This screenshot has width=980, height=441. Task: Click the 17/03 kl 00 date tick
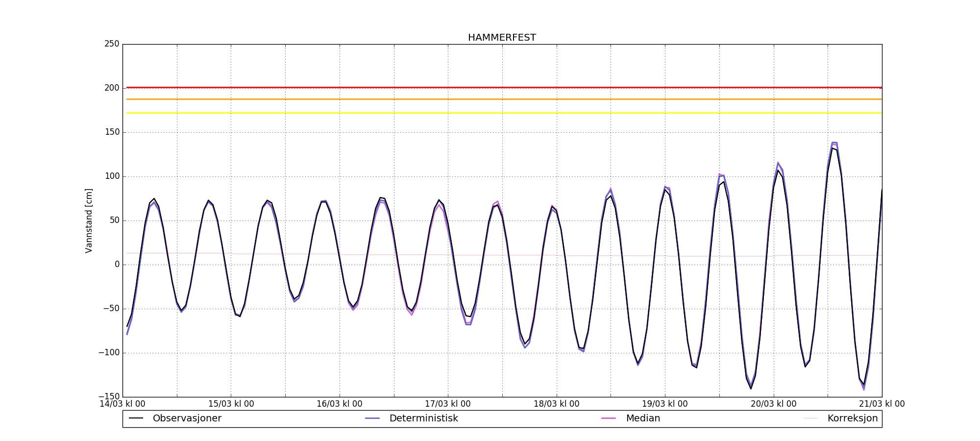click(448, 404)
